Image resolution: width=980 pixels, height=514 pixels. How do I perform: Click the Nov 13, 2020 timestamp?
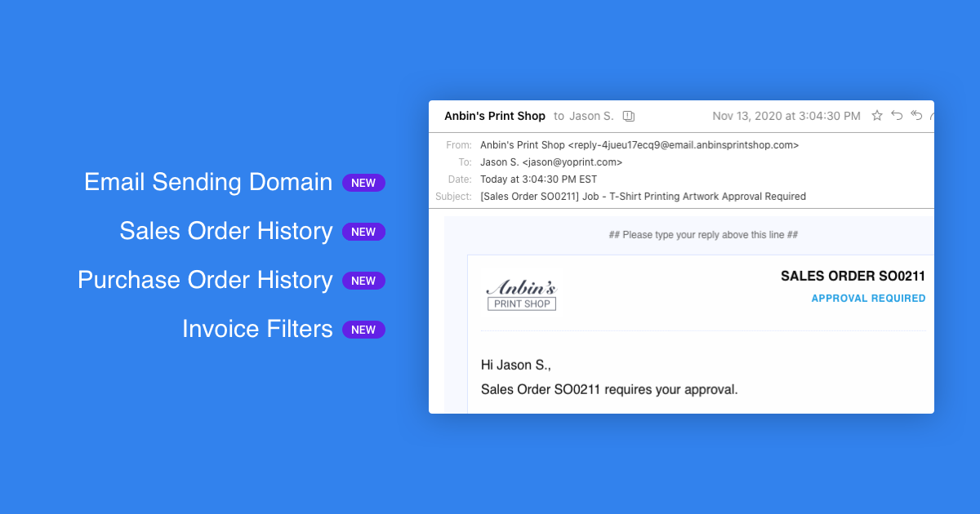pyautogui.click(x=786, y=116)
